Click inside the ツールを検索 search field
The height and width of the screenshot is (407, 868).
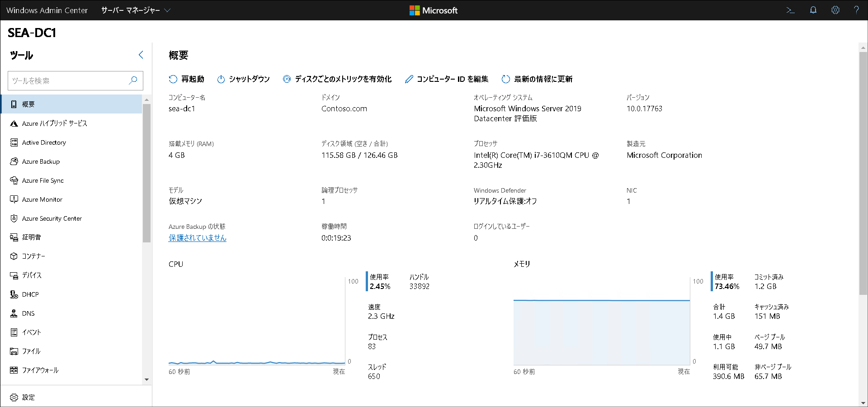(x=72, y=80)
